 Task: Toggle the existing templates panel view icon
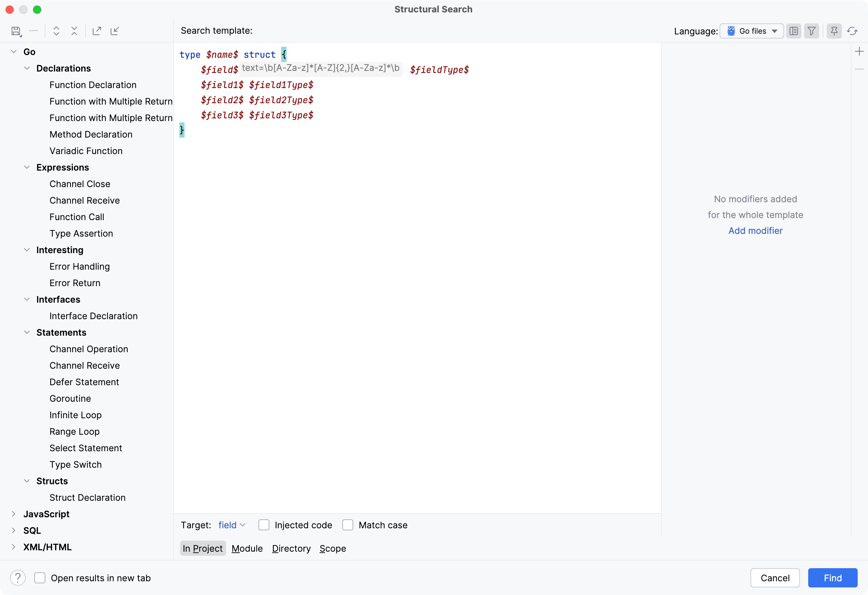[794, 31]
